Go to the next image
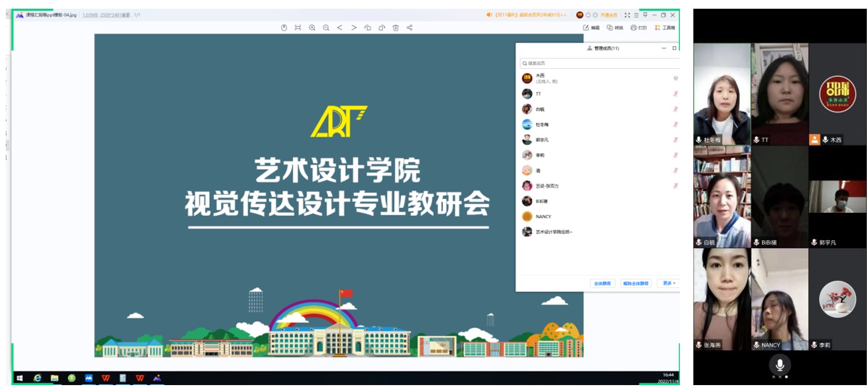868x388 pixels. click(x=354, y=27)
